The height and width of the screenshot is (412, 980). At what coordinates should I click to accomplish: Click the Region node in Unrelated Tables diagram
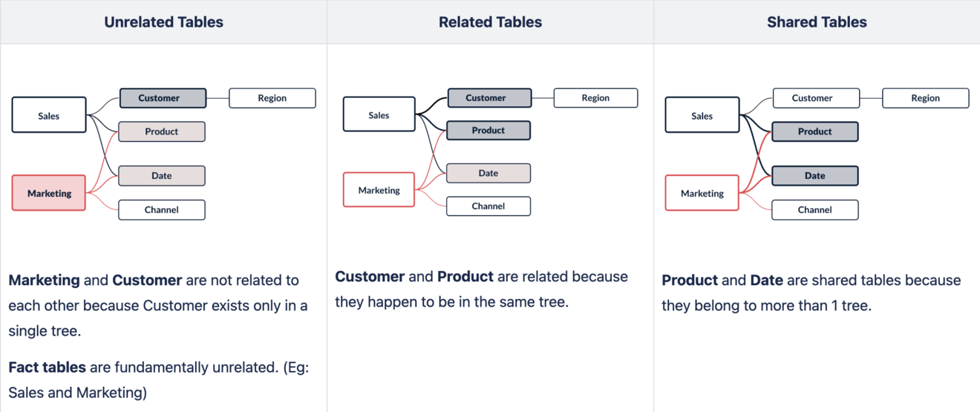pos(272,98)
